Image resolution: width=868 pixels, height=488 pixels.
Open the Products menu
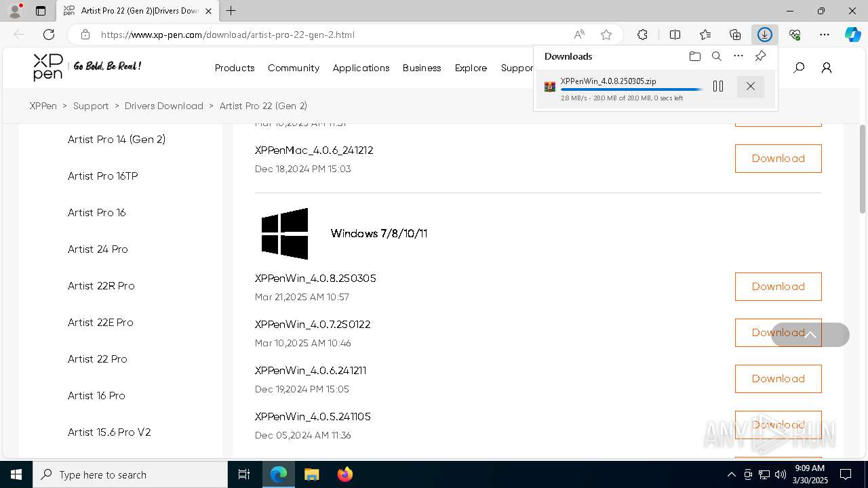pyautogui.click(x=235, y=68)
